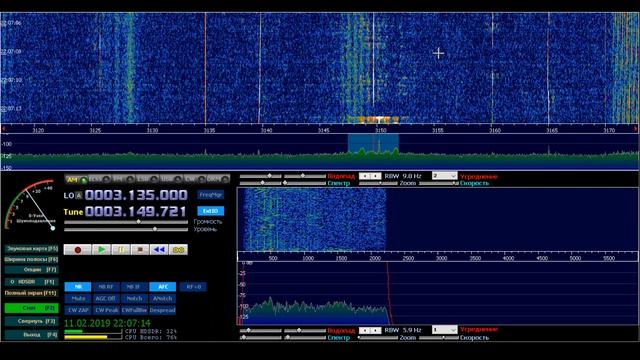Enable the Notch filter button
This screenshot has height=360, width=640.
coord(134,298)
